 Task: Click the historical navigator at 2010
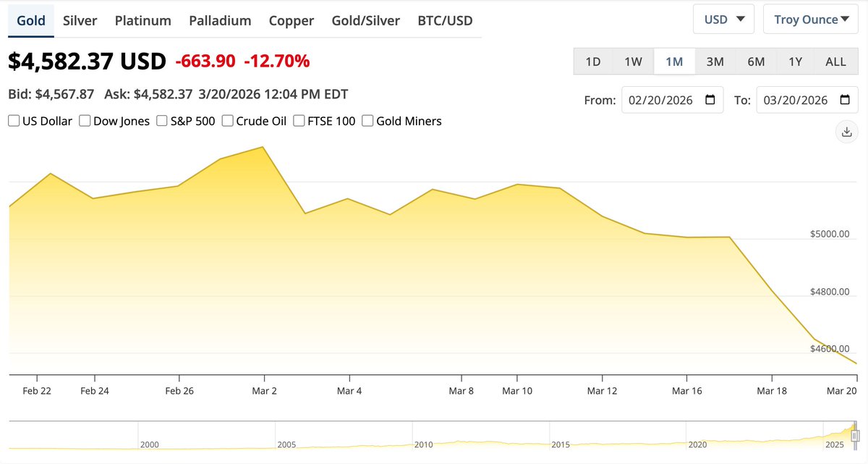click(423, 444)
